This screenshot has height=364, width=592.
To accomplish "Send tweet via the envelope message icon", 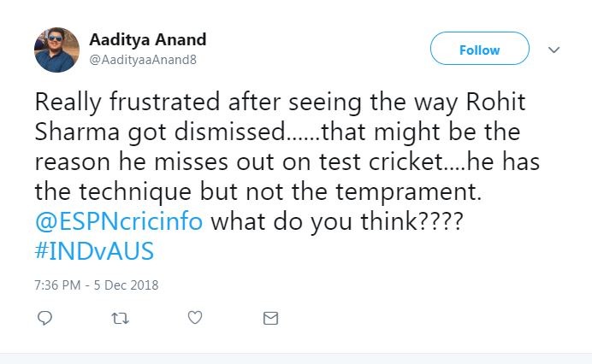I will 270,318.
